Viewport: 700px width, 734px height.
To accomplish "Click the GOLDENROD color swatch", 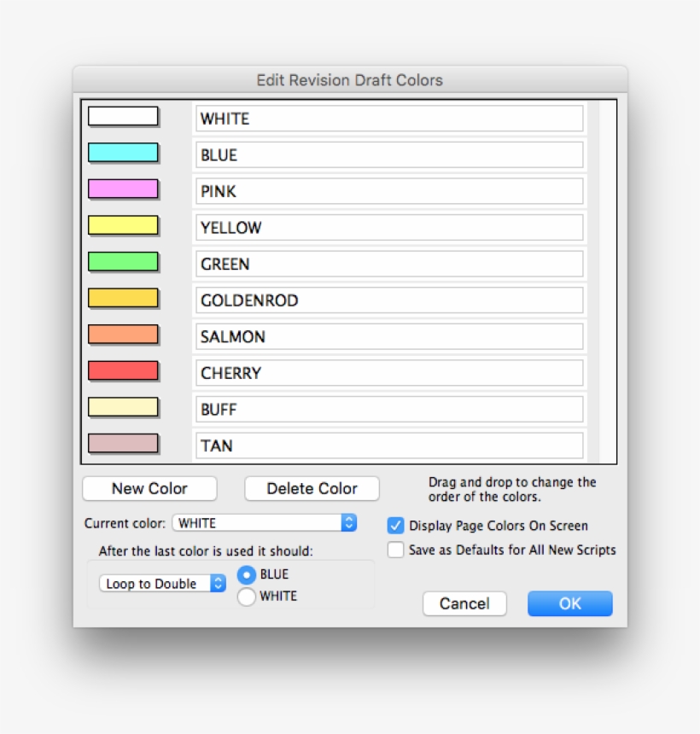I will tap(123, 298).
